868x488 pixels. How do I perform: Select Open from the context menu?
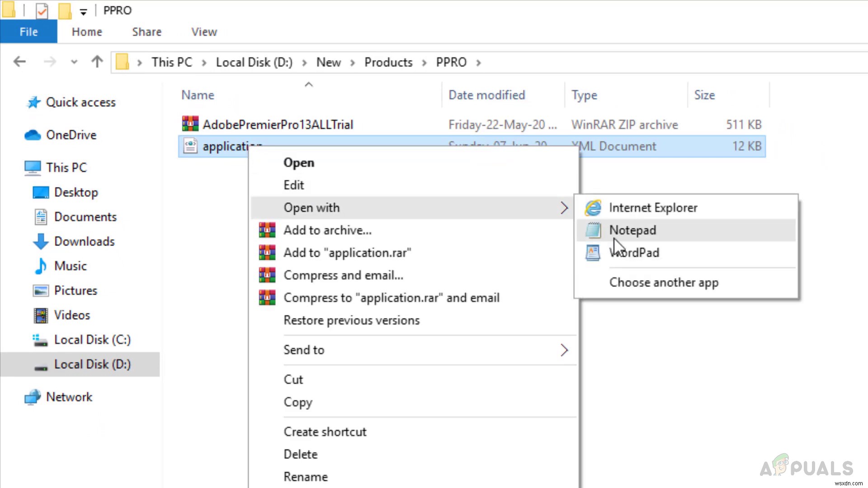pyautogui.click(x=299, y=163)
